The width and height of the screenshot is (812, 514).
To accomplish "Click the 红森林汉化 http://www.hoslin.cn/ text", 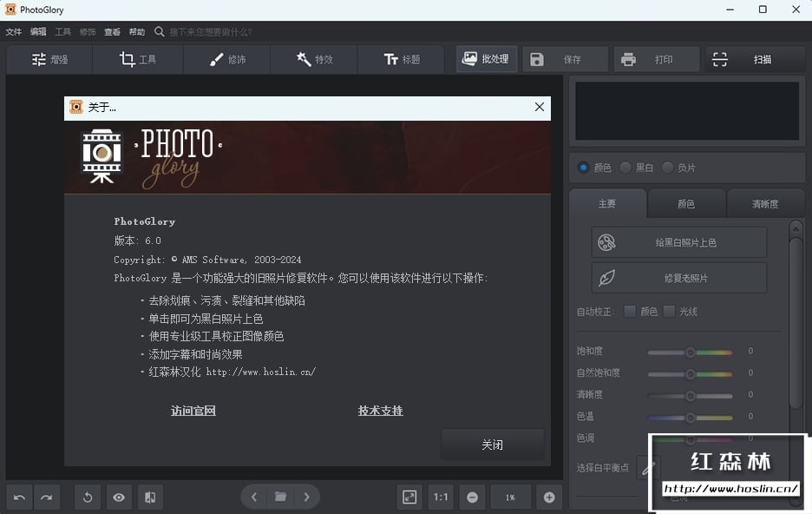I will click(232, 372).
